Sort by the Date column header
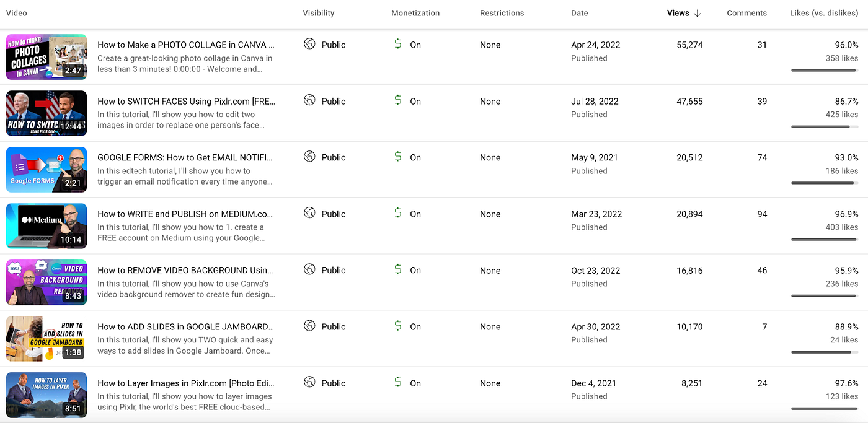 pos(580,13)
